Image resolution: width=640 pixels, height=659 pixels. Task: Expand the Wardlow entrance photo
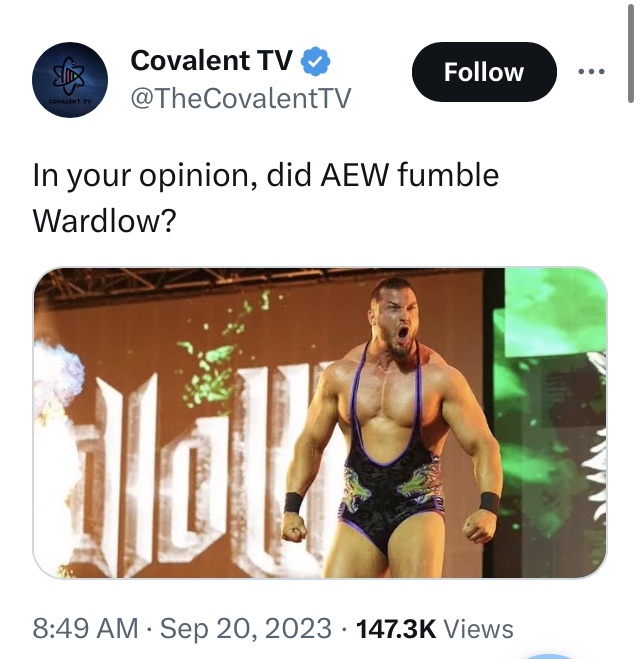tap(320, 423)
